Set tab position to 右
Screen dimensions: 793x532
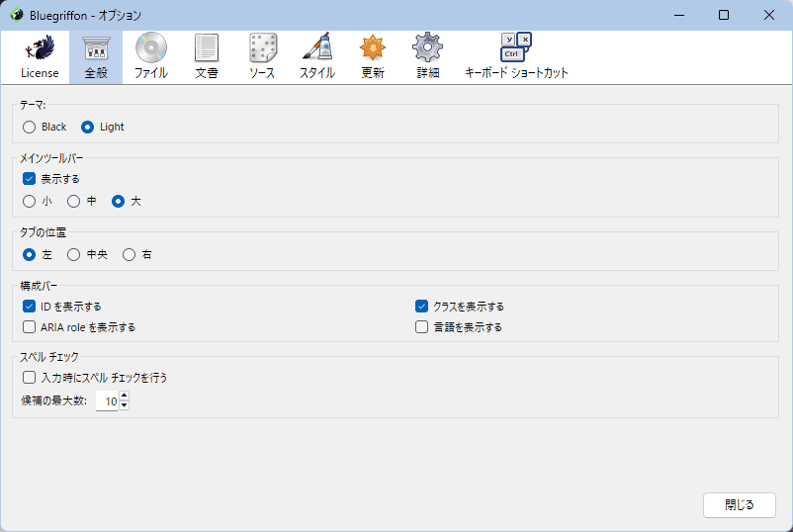tap(130, 255)
